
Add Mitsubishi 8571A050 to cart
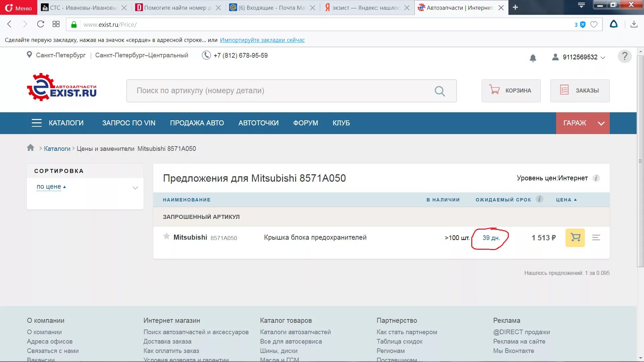coord(575,238)
